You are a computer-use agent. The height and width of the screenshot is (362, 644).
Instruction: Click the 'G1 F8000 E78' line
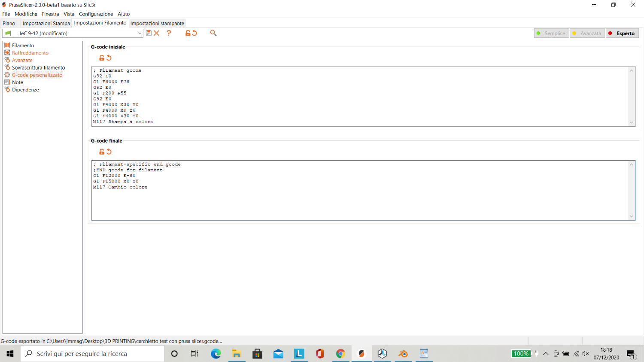(111, 82)
